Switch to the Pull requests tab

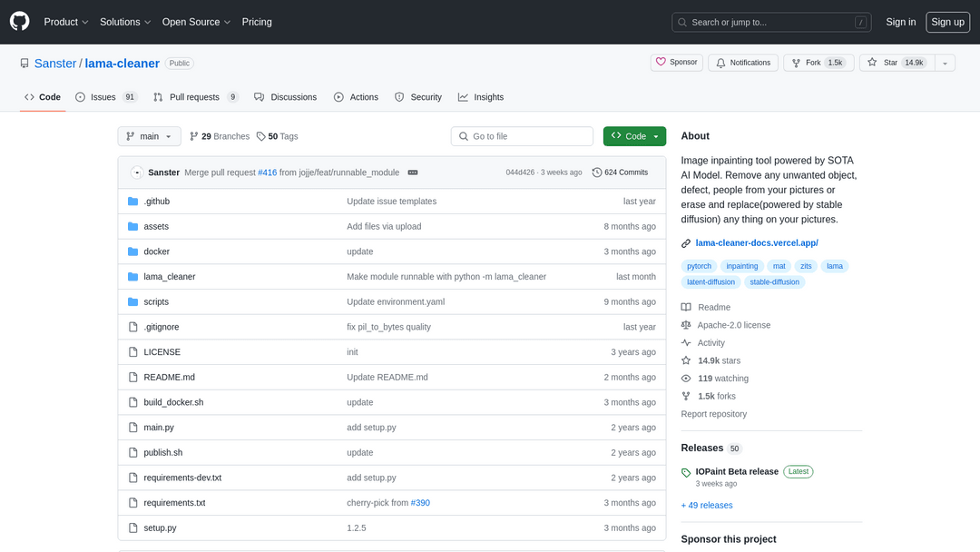pyautogui.click(x=196, y=97)
